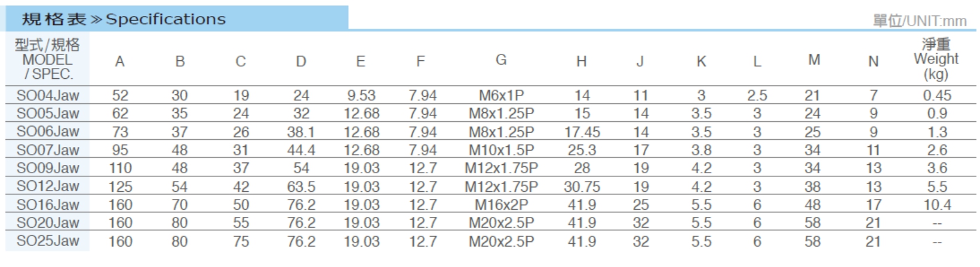Viewport: 980px width, 267px height.
Task: Click the SO09Jaw model name
Action: click(48, 168)
